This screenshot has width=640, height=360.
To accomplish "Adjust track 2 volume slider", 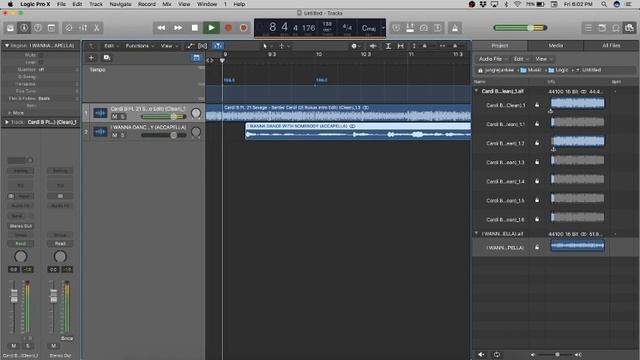I will pyautogui.click(x=164, y=135).
